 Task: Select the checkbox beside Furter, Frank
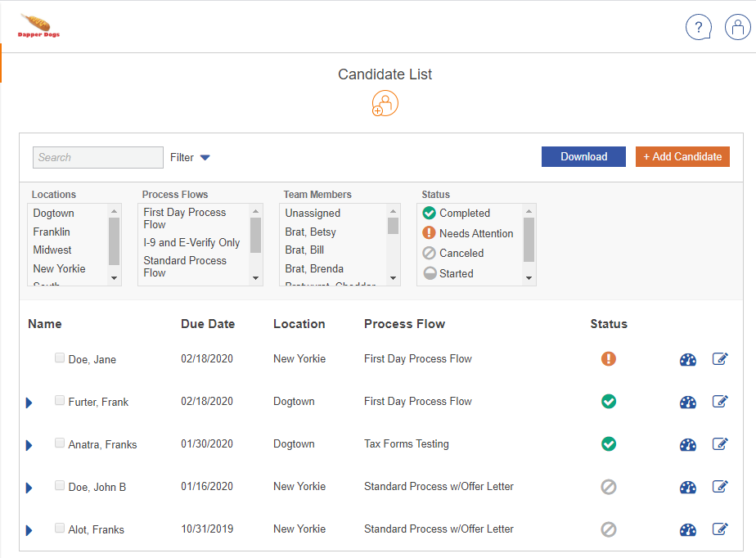pyautogui.click(x=59, y=400)
